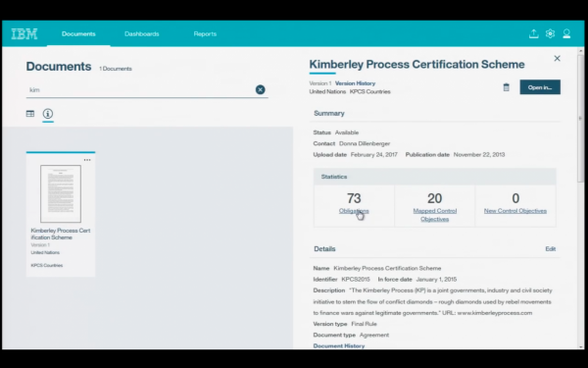588x368 pixels.
Task: Go to the Documents tab
Action: [x=78, y=33]
